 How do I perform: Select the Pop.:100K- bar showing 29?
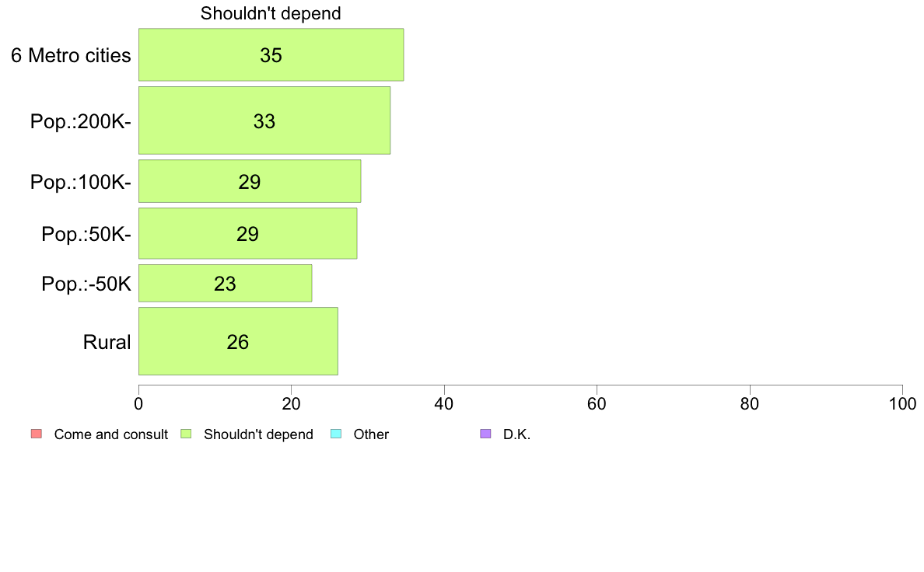pos(250,181)
